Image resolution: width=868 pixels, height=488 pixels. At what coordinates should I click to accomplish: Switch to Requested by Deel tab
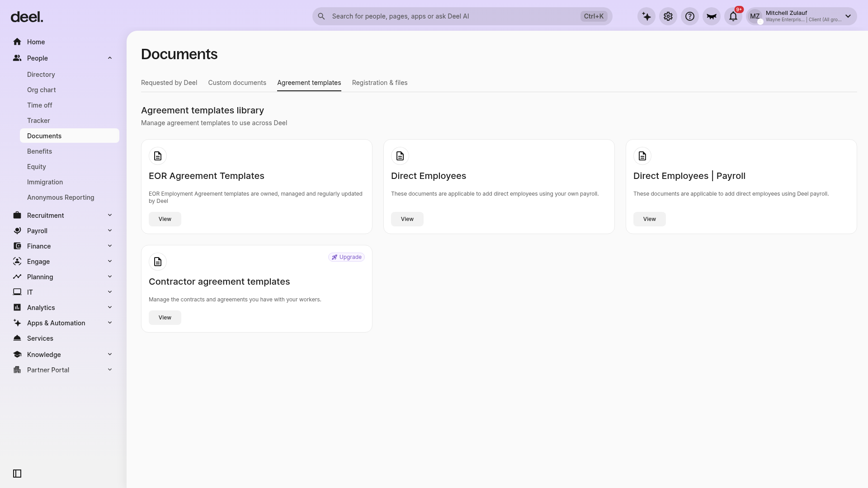[169, 83]
